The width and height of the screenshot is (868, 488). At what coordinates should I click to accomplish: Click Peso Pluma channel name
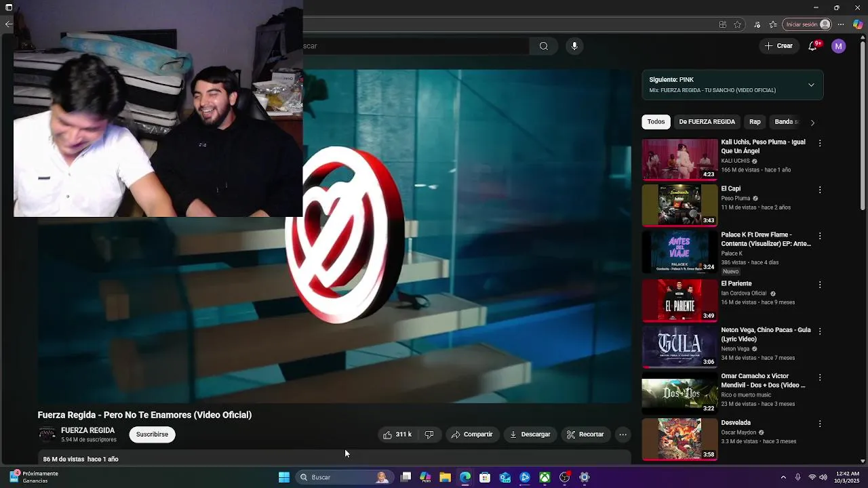(x=735, y=199)
